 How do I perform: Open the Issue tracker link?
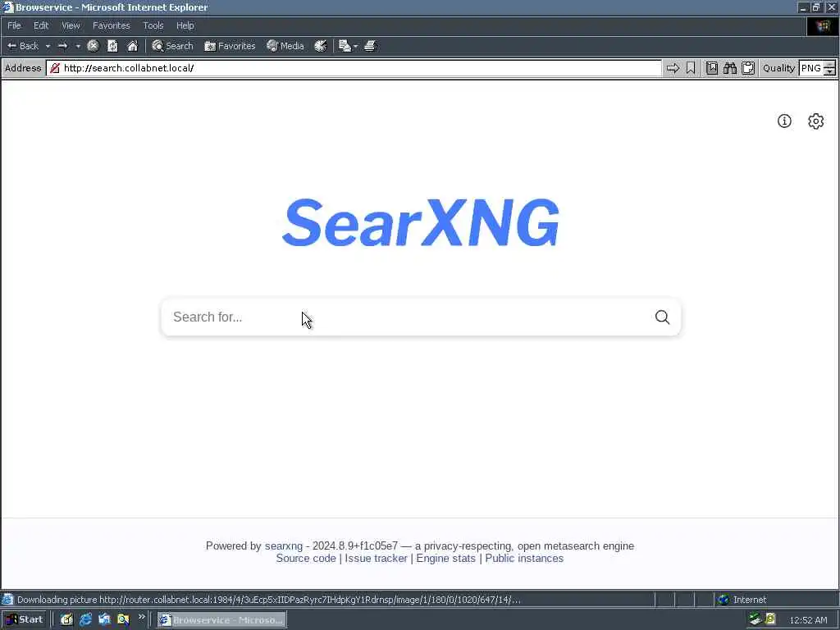[x=376, y=558]
